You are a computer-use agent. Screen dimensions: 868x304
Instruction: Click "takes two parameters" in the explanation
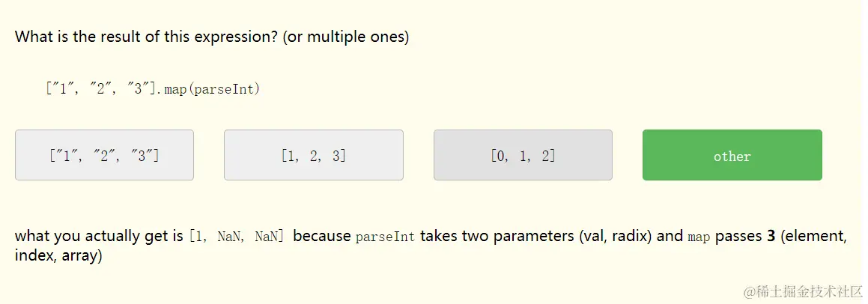pyautogui.click(x=497, y=236)
